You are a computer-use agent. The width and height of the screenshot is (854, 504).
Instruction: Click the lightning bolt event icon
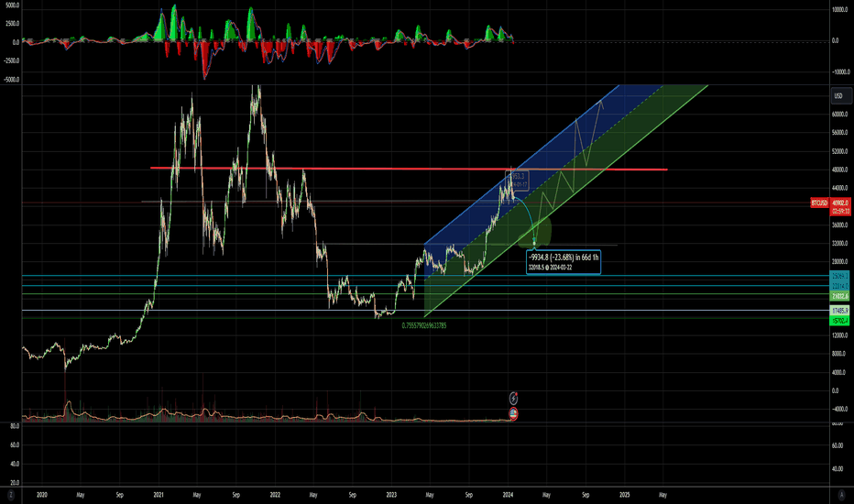coord(513,399)
